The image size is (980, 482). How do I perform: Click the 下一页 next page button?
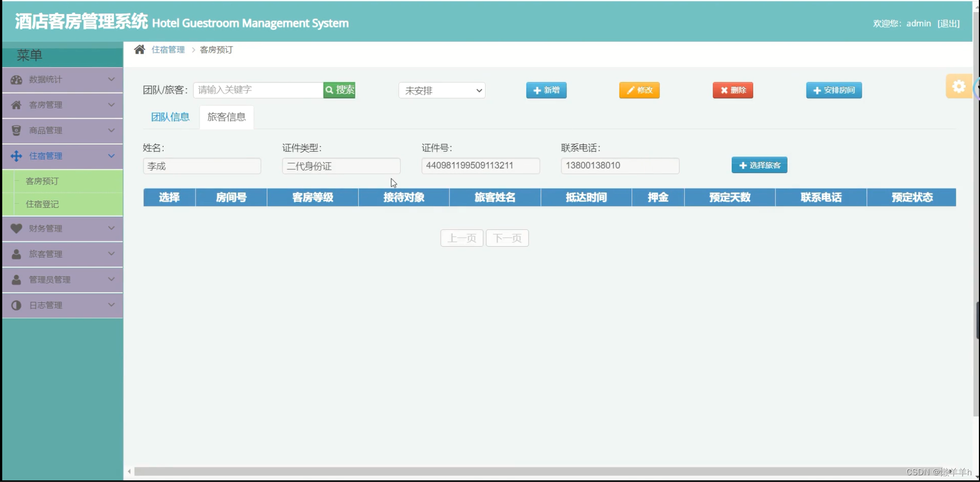point(507,238)
